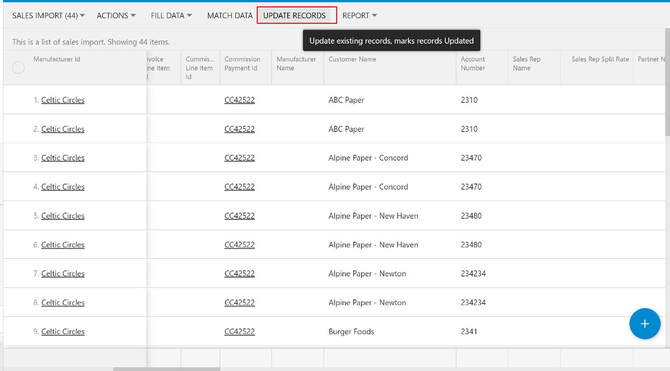Select ABC Paper customer in row 1
670x371 pixels.
coord(346,100)
